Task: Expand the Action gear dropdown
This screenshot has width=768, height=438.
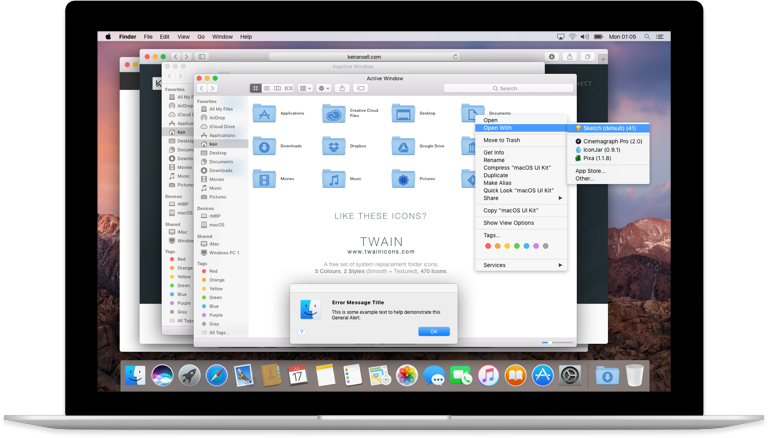Action: point(324,88)
